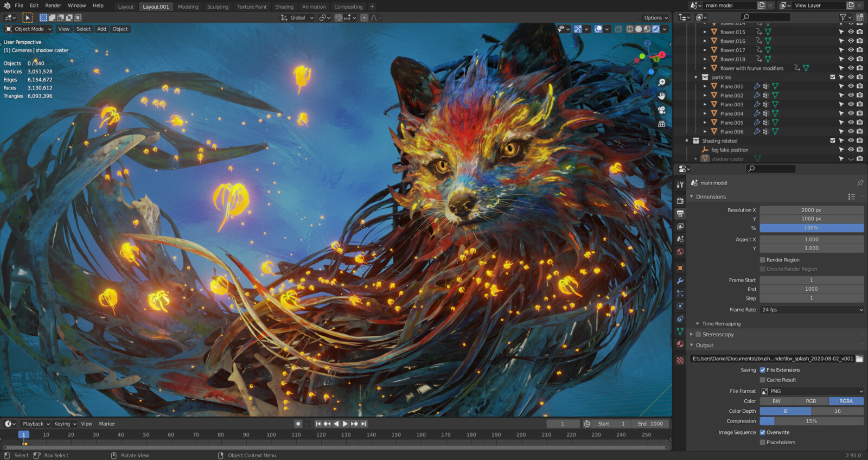
Task: Open Frame Rate 24 fps dropdown
Action: pos(812,310)
